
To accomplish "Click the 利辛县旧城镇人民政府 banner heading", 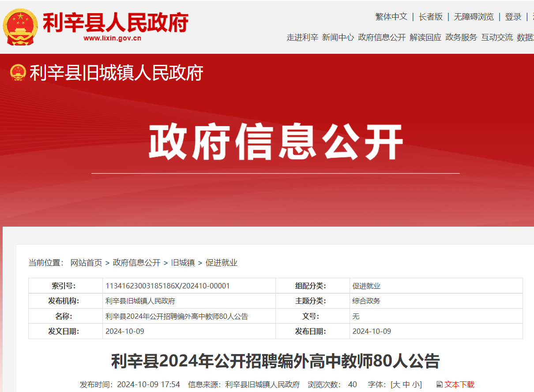I will pyautogui.click(x=116, y=73).
